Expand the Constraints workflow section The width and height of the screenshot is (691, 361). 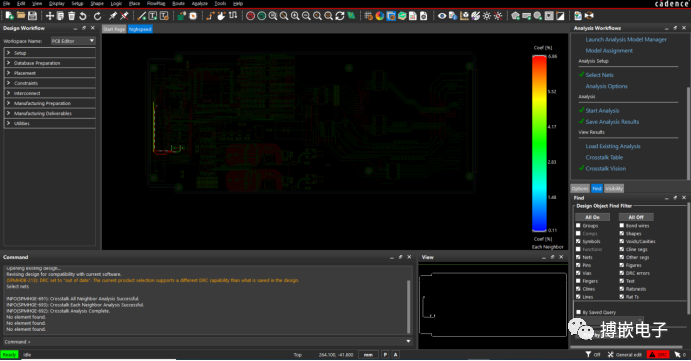coord(50,83)
